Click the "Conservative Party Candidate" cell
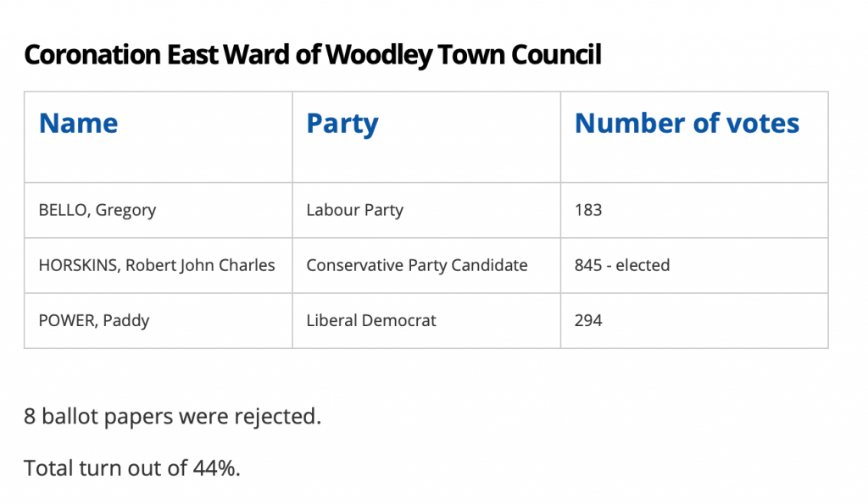The width and height of the screenshot is (868, 504). (x=417, y=265)
